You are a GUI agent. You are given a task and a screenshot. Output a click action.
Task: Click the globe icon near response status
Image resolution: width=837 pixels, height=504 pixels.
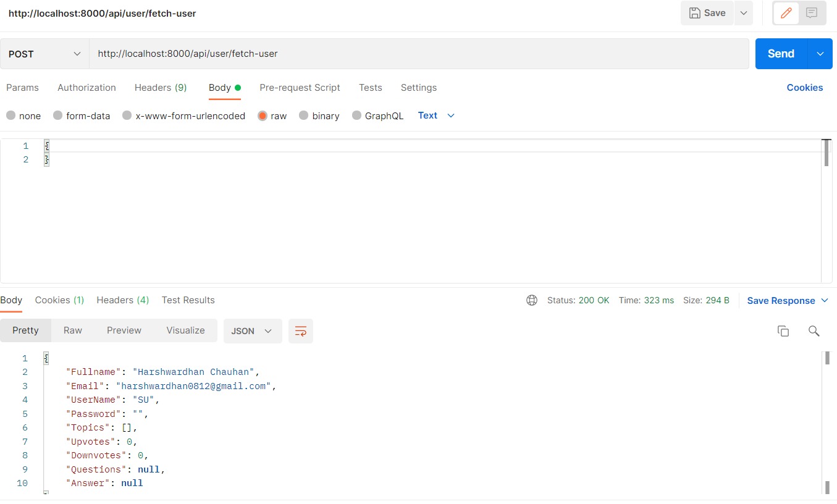532,300
